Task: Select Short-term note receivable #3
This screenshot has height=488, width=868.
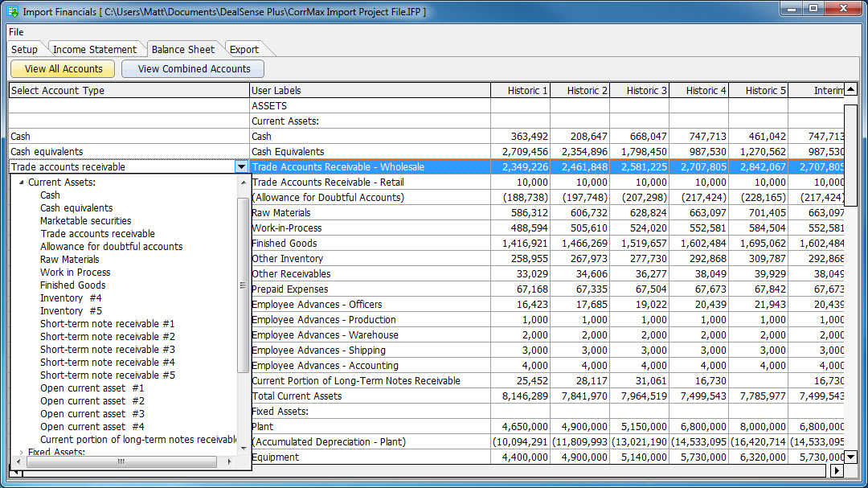Action: [107, 349]
